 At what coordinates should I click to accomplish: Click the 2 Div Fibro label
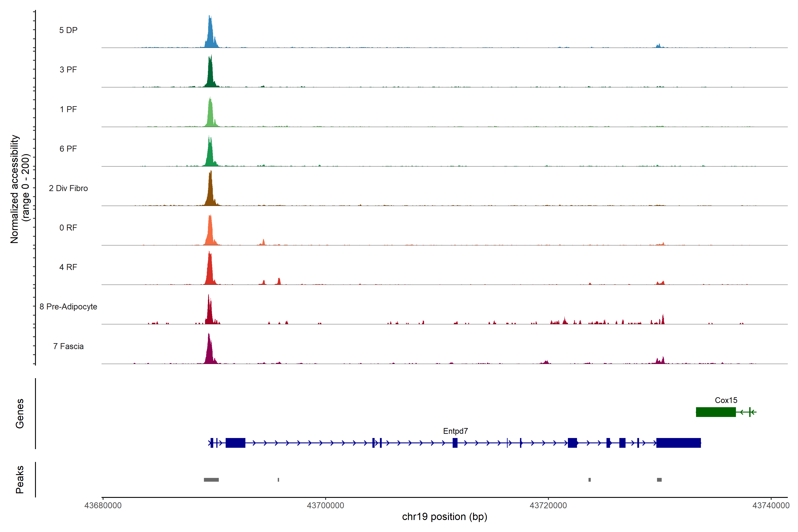(68, 188)
